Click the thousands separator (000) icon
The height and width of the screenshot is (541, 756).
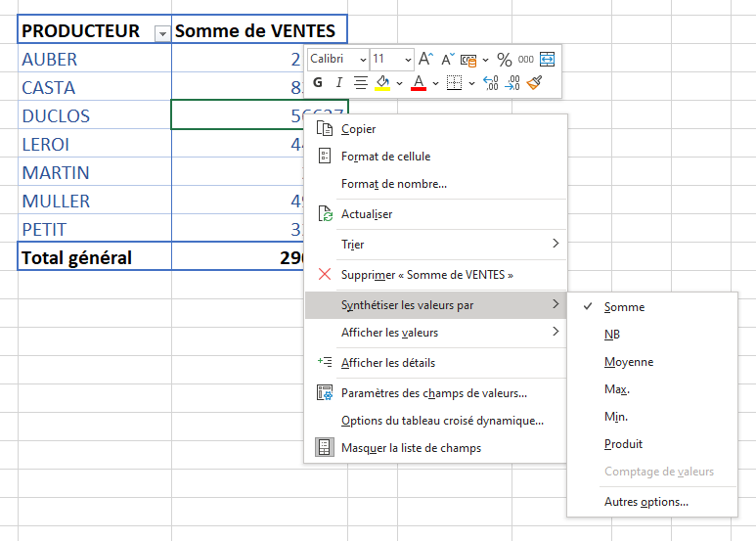[x=526, y=60]
